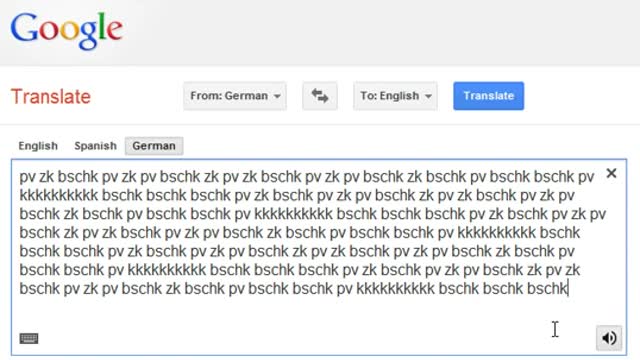Select German source language tab

click(x=154, y=146)
